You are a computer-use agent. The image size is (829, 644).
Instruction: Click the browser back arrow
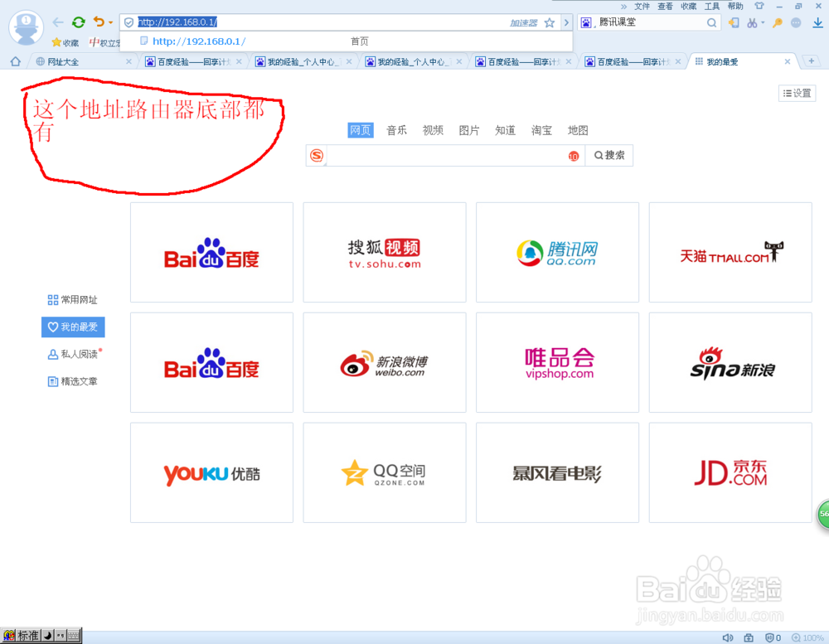point(58,22)
